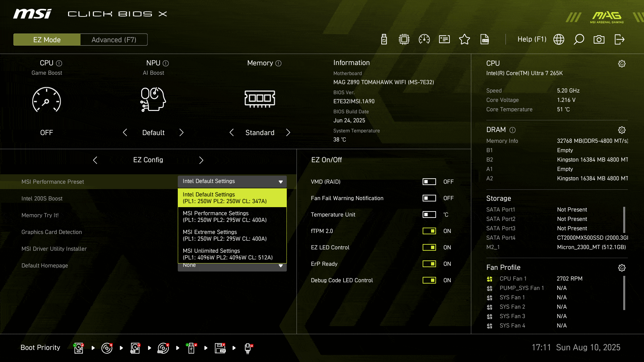Click the info icon next to Memory
Viewport: 644px width, 362px height.
pyautogui.click(x=278, y=63)
